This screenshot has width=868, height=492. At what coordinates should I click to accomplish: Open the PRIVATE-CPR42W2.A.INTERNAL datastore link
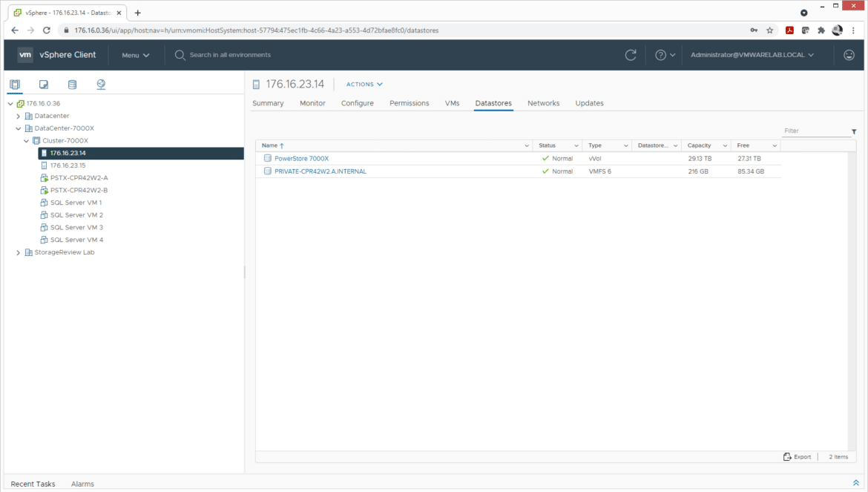320,171
